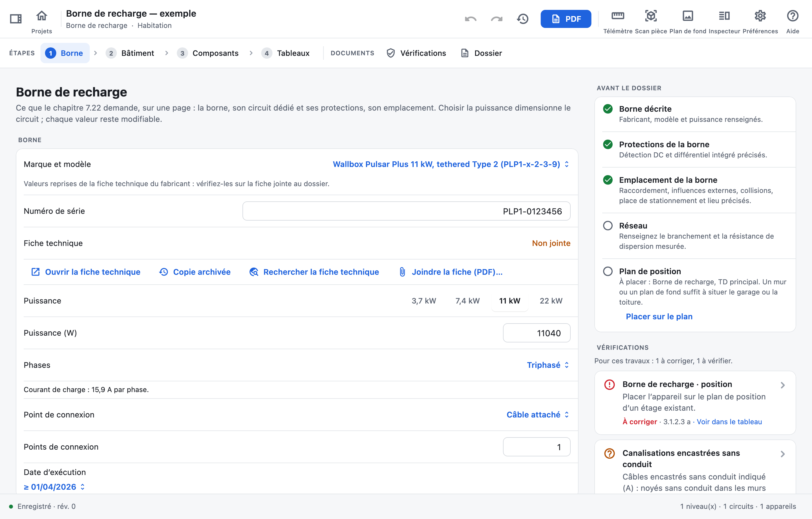Image resolution: width=812 pixels, height=519 pixels.
Task: Open Plan de fond
Action: 688,22
